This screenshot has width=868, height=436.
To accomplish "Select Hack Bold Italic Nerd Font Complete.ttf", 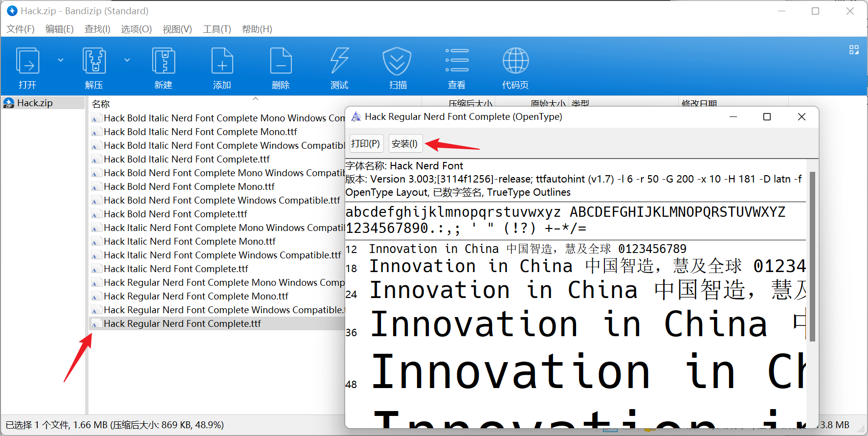I will 187,159.
